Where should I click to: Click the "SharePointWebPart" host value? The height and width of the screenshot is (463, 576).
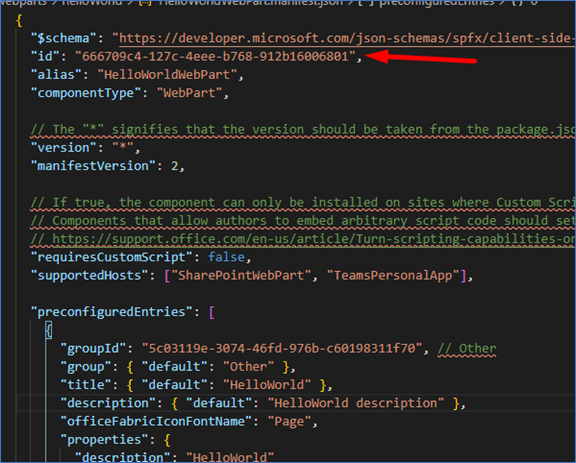241,276
